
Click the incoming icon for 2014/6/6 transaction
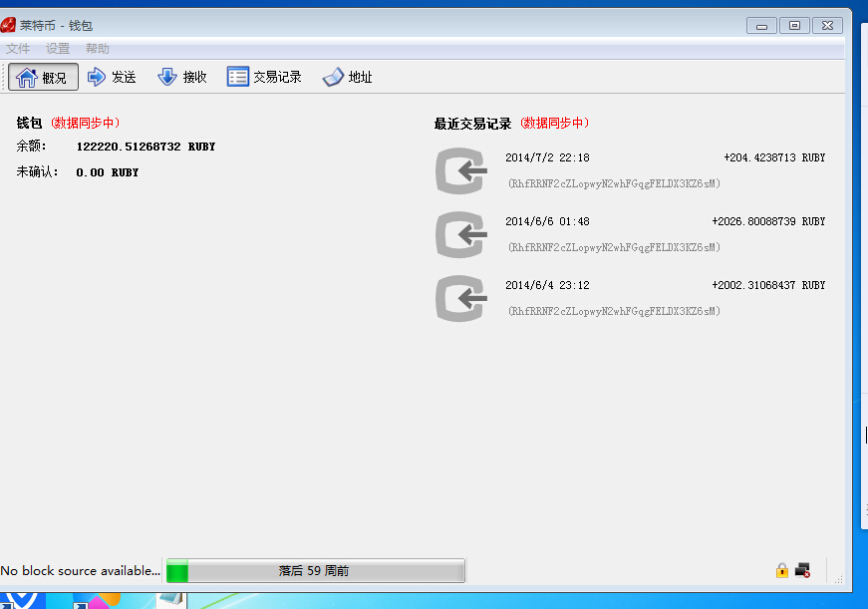(x=461, y=234)
